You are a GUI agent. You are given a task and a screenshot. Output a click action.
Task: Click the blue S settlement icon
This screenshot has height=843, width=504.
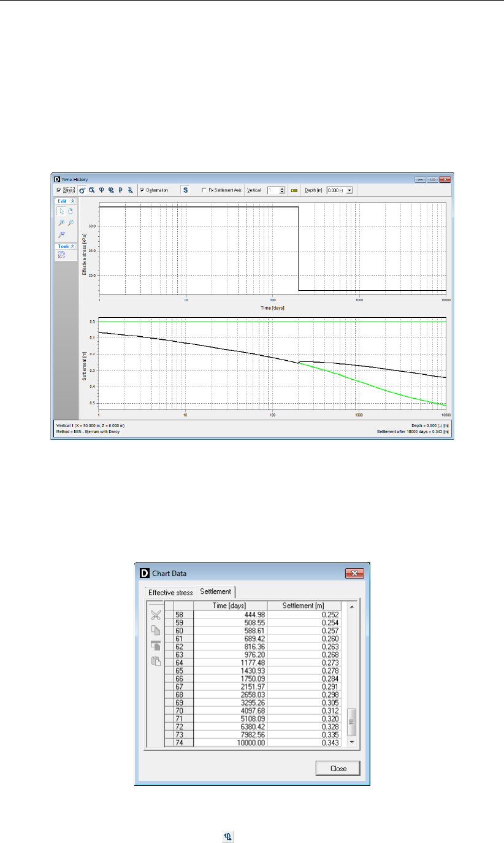(x=185, y=190)
